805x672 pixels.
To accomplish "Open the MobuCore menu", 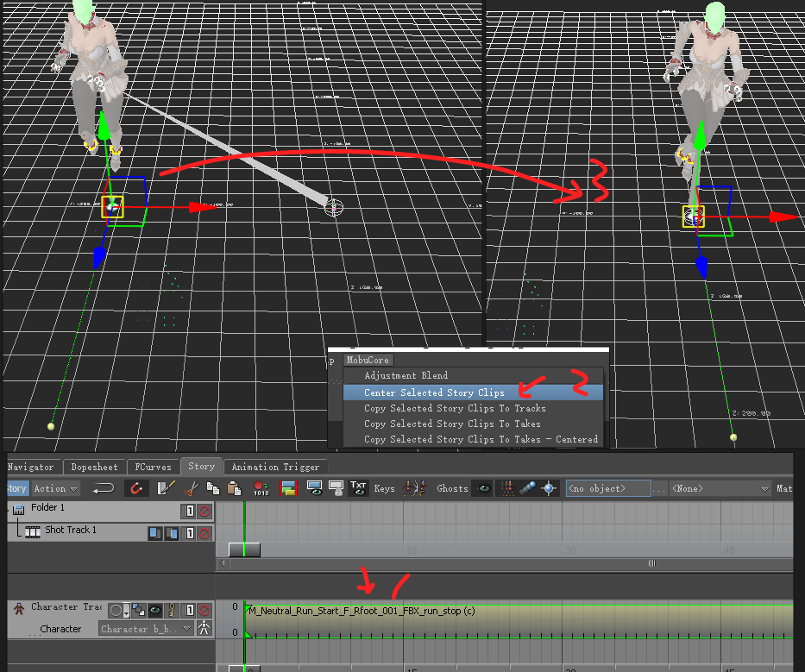I will [x=368, y=360].
